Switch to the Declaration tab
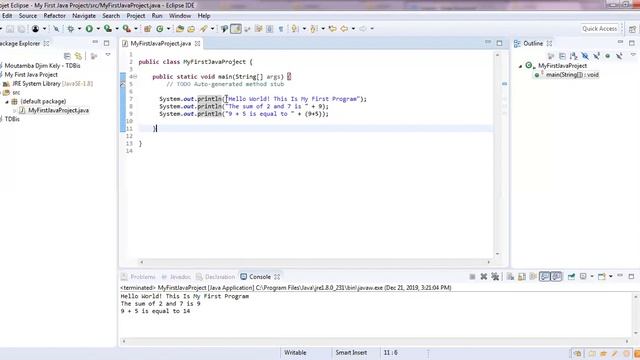 click(x=216, y=277)
